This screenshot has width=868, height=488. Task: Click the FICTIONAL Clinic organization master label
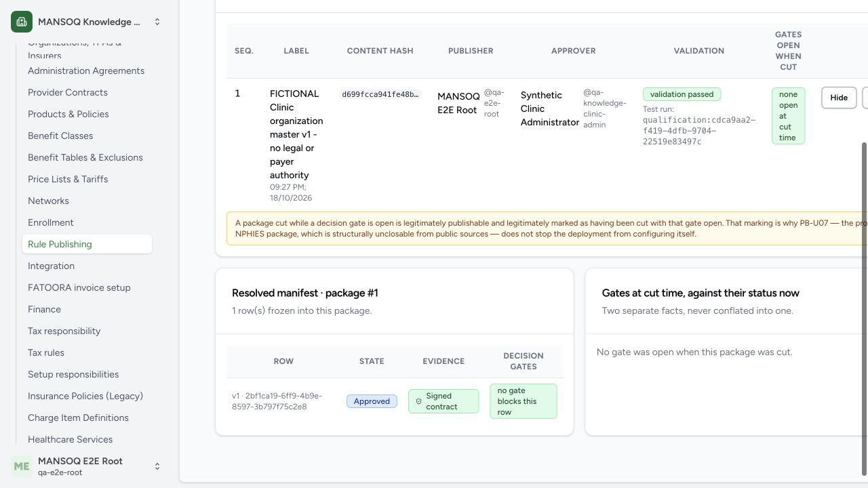point(296,134)
